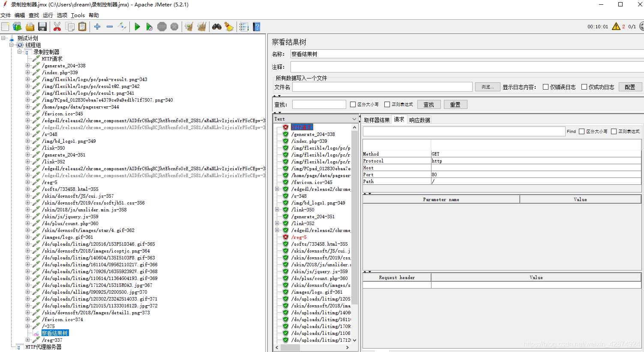
Task: Select the Thread Group gear icon 线程组
Action: point(20,45)
